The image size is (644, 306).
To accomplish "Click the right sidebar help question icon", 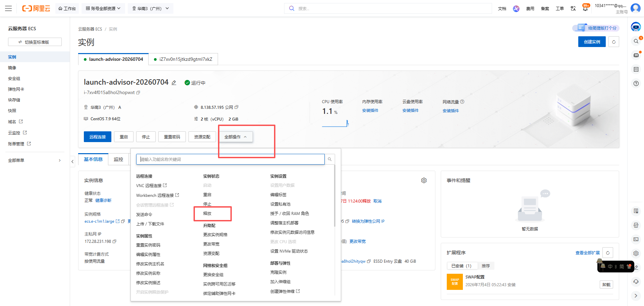I will pos(636,84).
